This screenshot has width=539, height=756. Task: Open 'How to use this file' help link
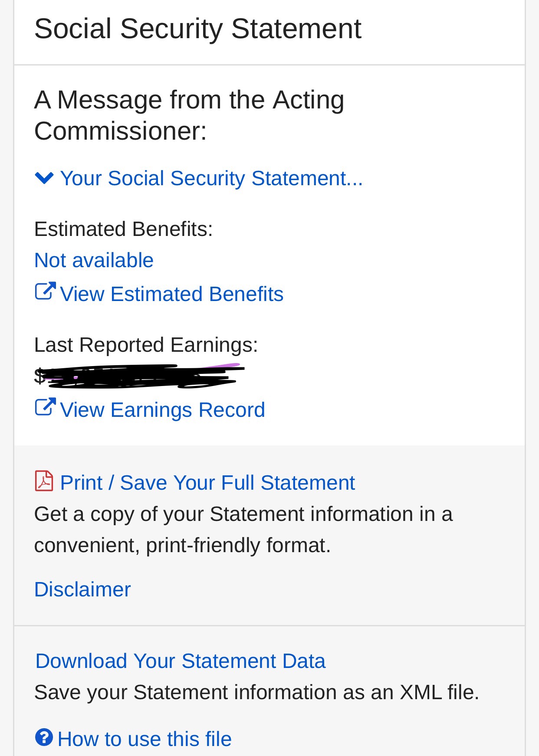click(145, 739)
